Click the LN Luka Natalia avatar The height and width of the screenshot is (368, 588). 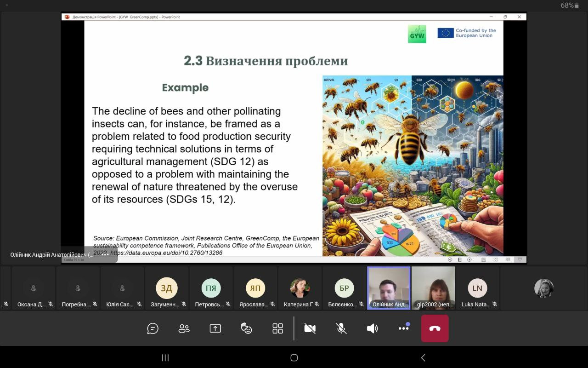pyautogui.click(x=477, y=288)
